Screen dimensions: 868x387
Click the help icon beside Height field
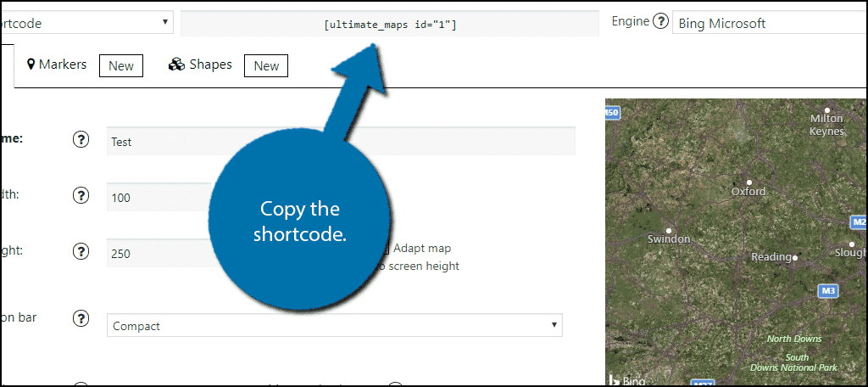[81, 251]
